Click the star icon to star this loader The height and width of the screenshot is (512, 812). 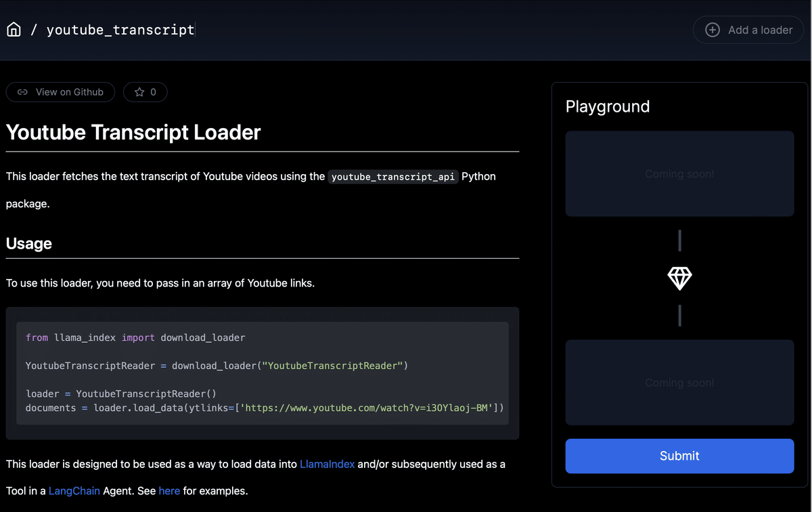pos(139,92)
